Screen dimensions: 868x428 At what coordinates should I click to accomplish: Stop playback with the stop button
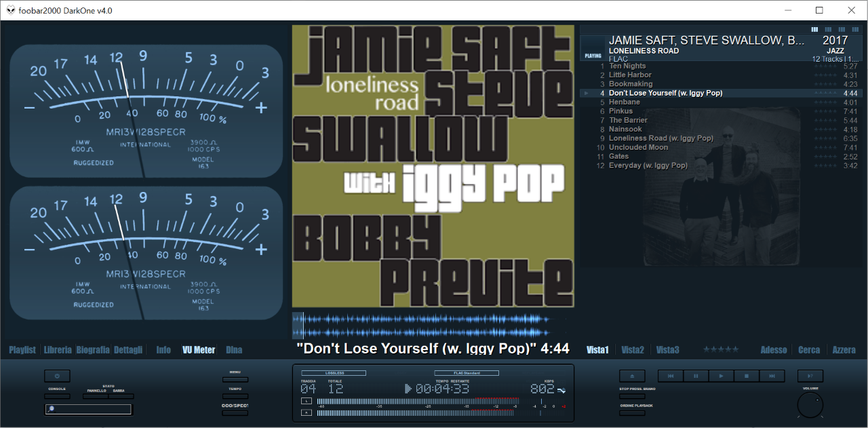[x=747, y=376]
